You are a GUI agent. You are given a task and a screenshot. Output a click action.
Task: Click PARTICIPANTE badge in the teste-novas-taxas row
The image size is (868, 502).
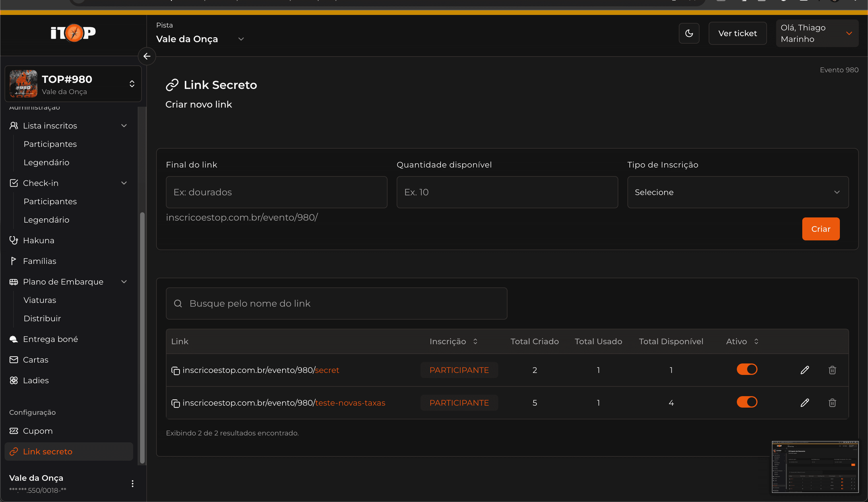pos(459,403)
